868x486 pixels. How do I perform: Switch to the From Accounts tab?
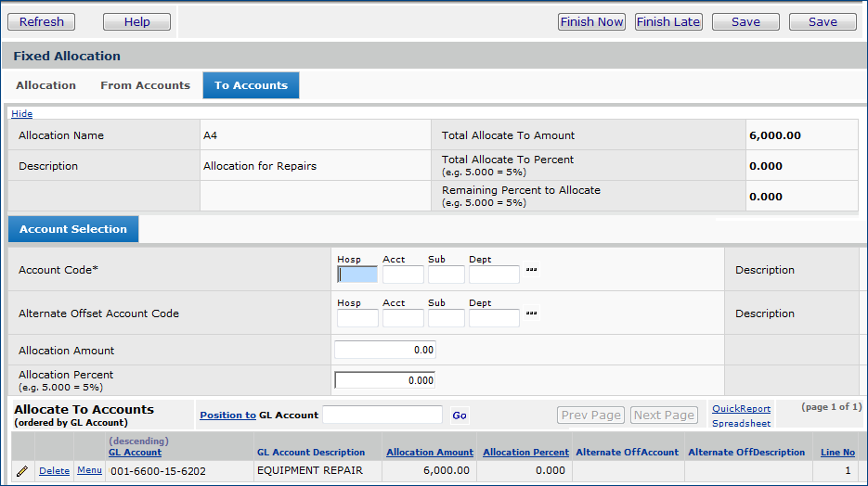pyautogui.click(x=145, y=85)
